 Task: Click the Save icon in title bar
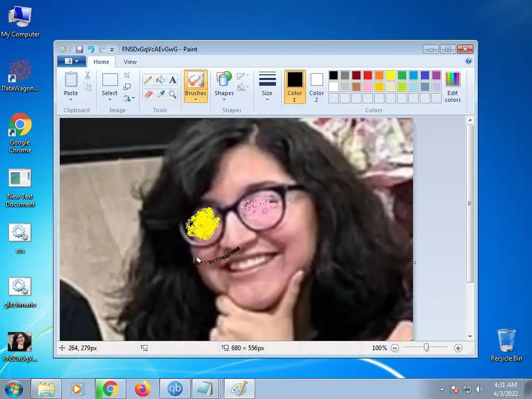coord(79,49)
